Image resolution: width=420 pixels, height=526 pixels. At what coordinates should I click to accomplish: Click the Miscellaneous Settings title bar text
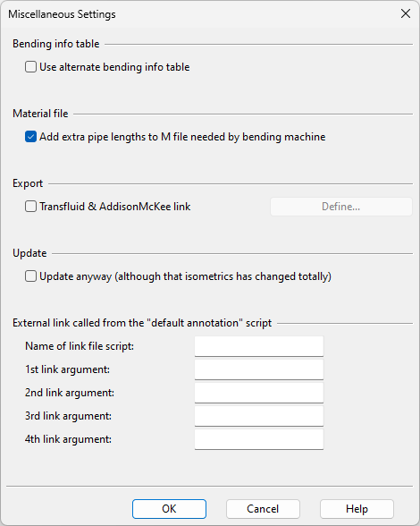[x=62, y=14]
